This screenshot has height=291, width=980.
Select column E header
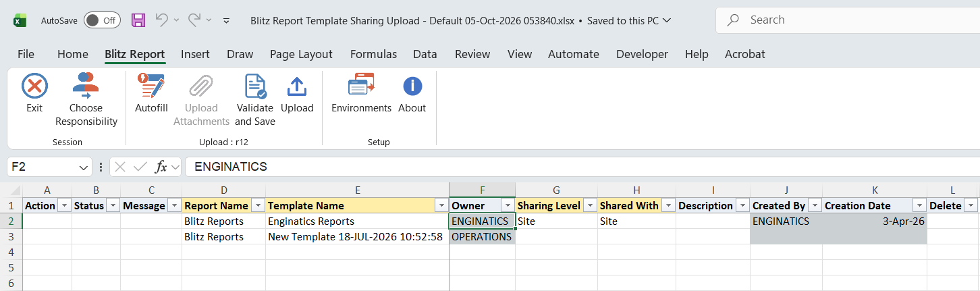point(357,190)
